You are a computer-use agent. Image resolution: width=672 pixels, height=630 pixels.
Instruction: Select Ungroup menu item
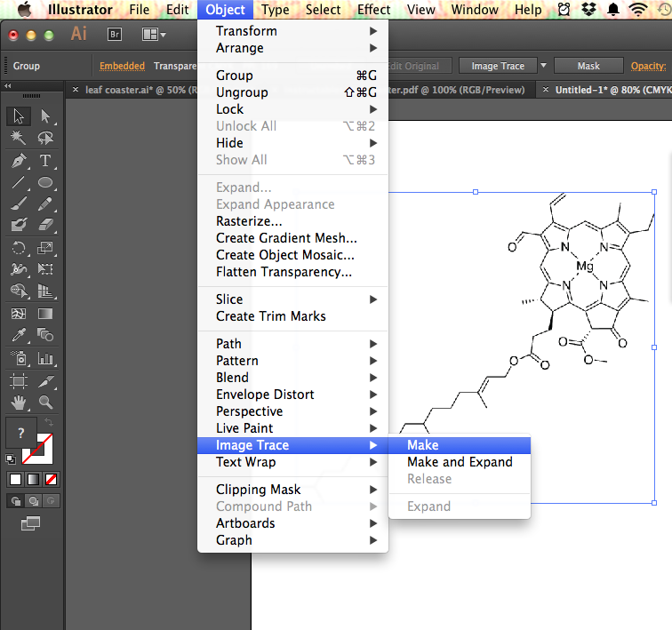point(292,92)
